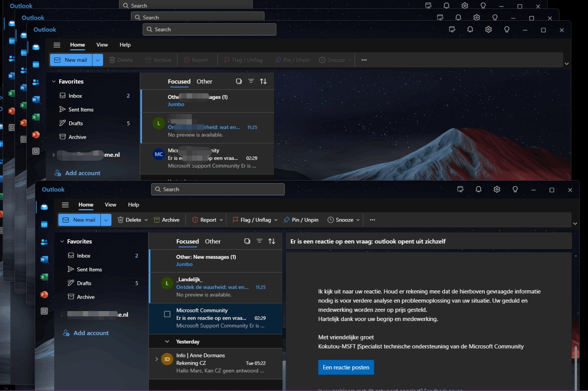Open Other: New messages row in front window
The width and height of the screenshot is (588, 391).
(x=216, y=261)
